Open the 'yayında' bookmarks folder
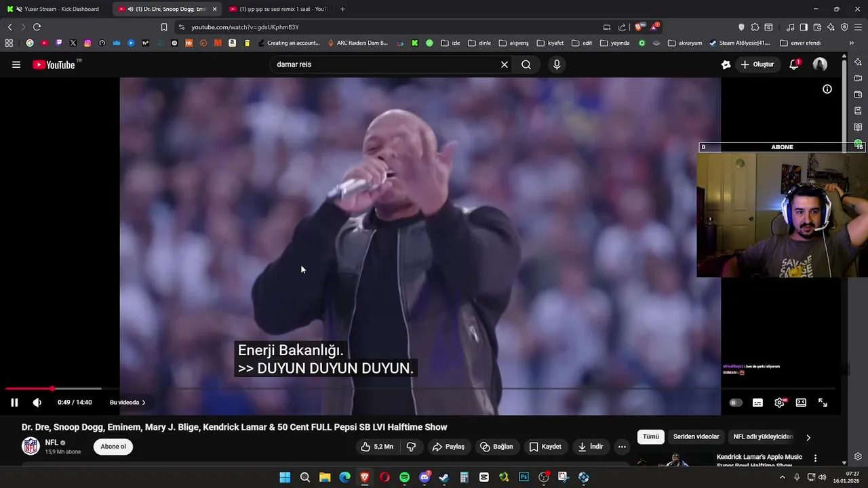The height and width of the screenshot is (488, 868). click(615, 43)
